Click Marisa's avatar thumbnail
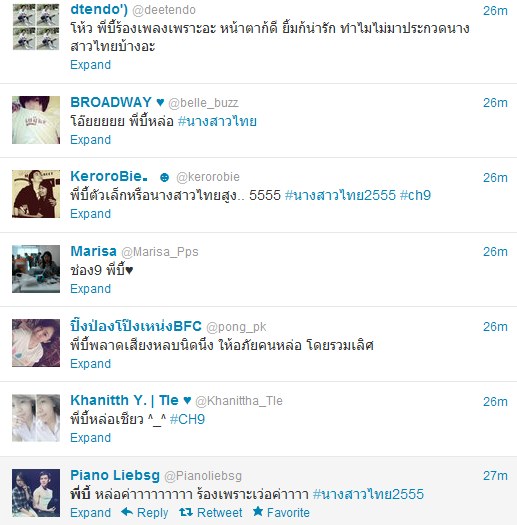517x525 pixels. [36, 269]
